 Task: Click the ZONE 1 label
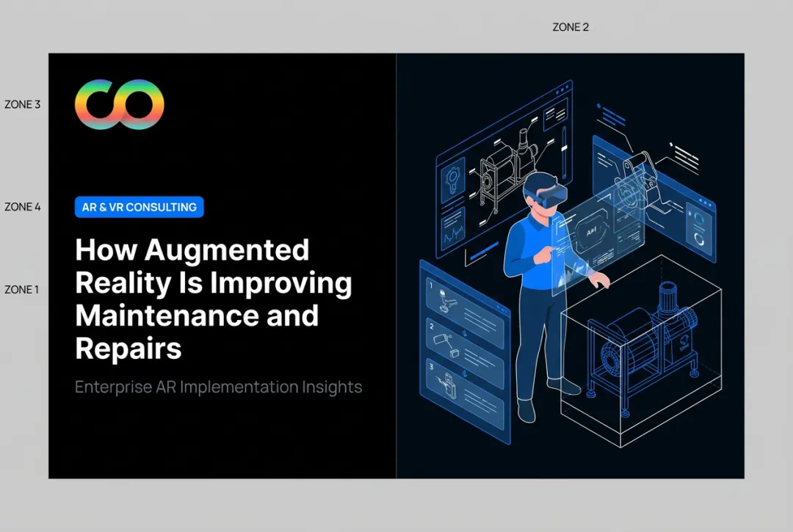22,290
